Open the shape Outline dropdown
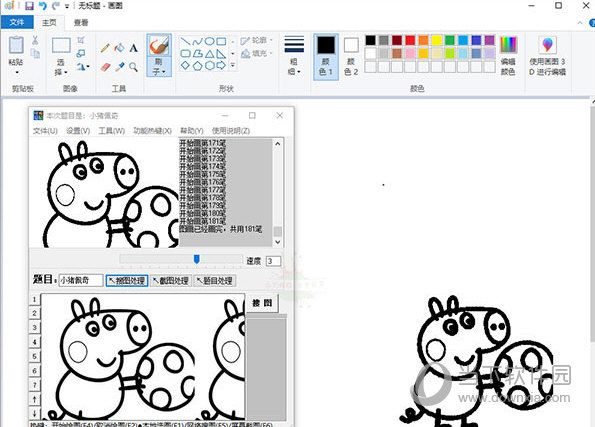The image size is (595, 427). (257, 40)
